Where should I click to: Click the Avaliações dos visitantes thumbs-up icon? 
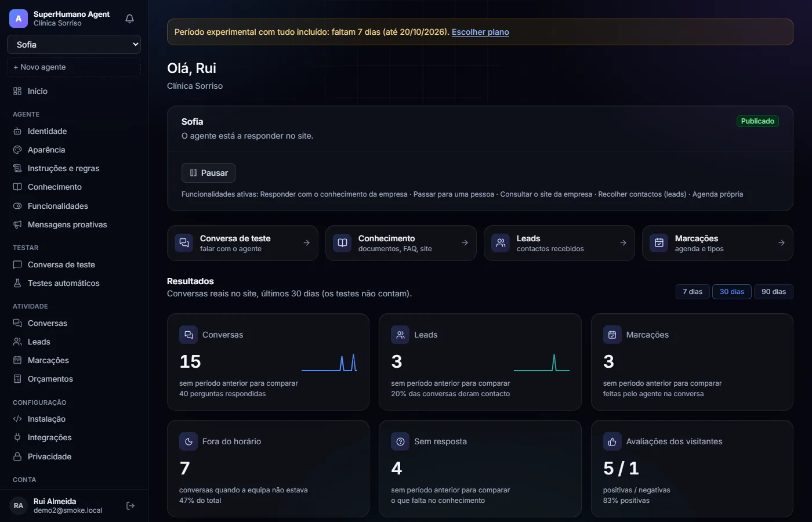coord(612,441)
